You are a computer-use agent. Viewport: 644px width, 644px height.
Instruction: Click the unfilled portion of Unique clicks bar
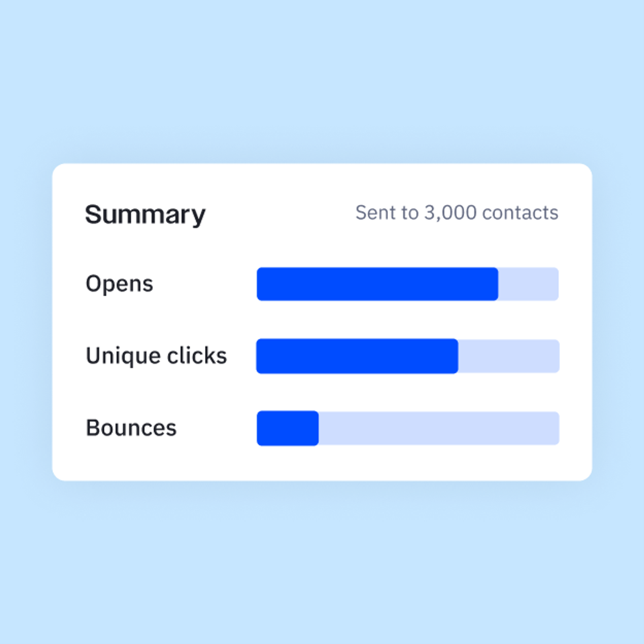click(x=508, y=356)
